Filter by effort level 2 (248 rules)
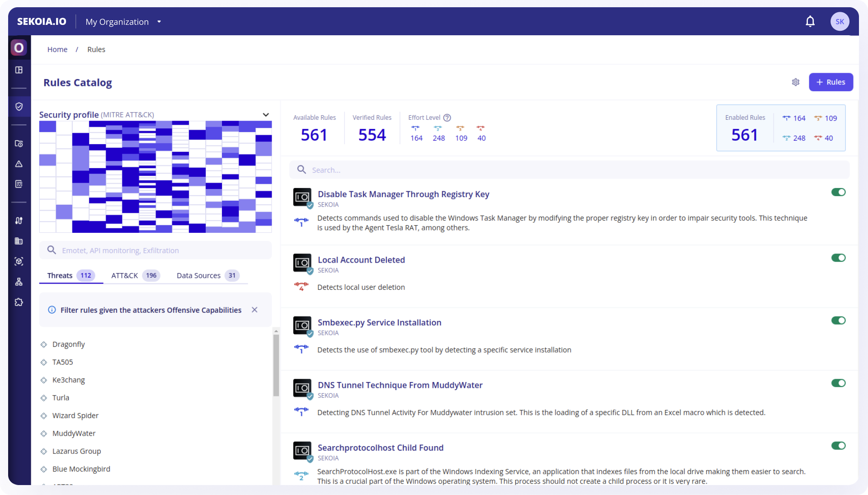 439,134
